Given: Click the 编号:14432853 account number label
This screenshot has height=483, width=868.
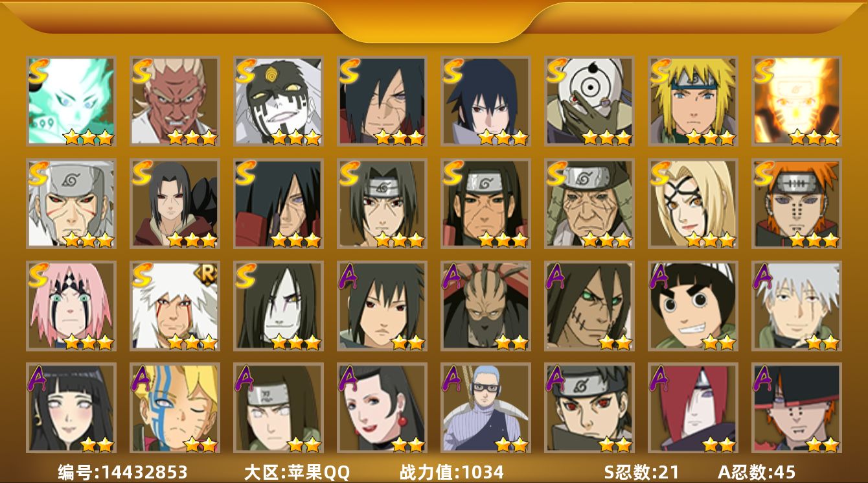Looking at the screenshot, I should (x=122, y=472).
